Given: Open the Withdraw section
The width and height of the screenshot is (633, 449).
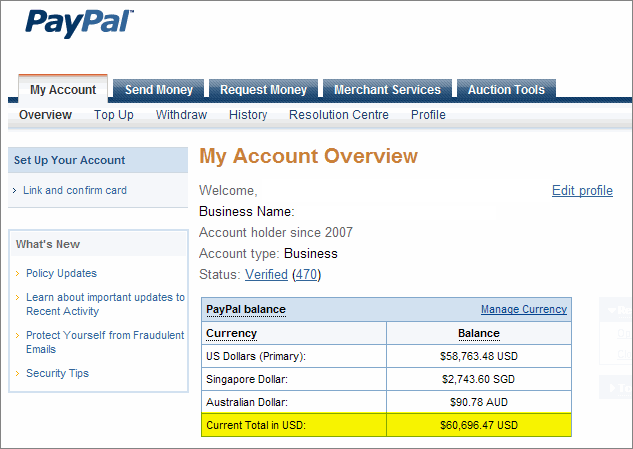Looking at the screenshot, I should pos(181,115).
